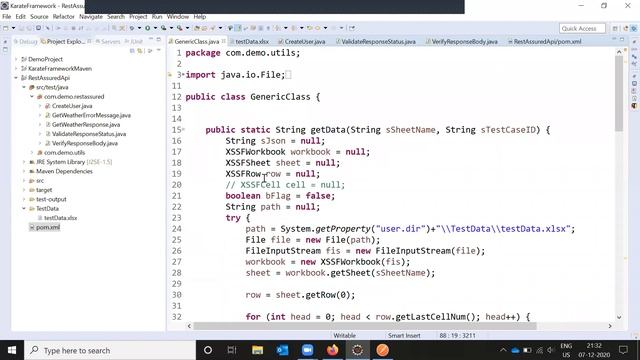Switch to the CreateUser.java editor tab

coord(304,42)
